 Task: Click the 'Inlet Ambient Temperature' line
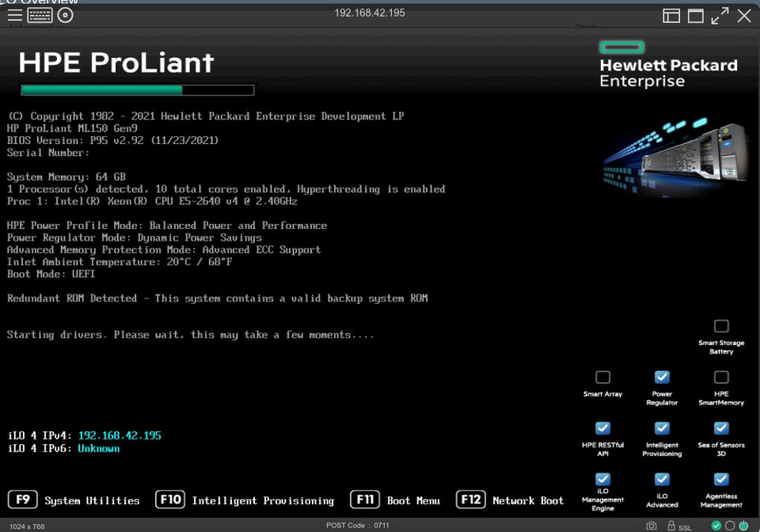point(120,262)
